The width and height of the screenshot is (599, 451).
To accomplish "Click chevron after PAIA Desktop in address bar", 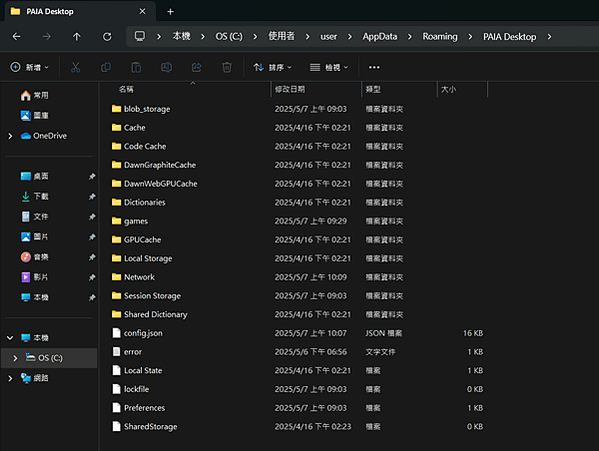I will tap(549, 37).
